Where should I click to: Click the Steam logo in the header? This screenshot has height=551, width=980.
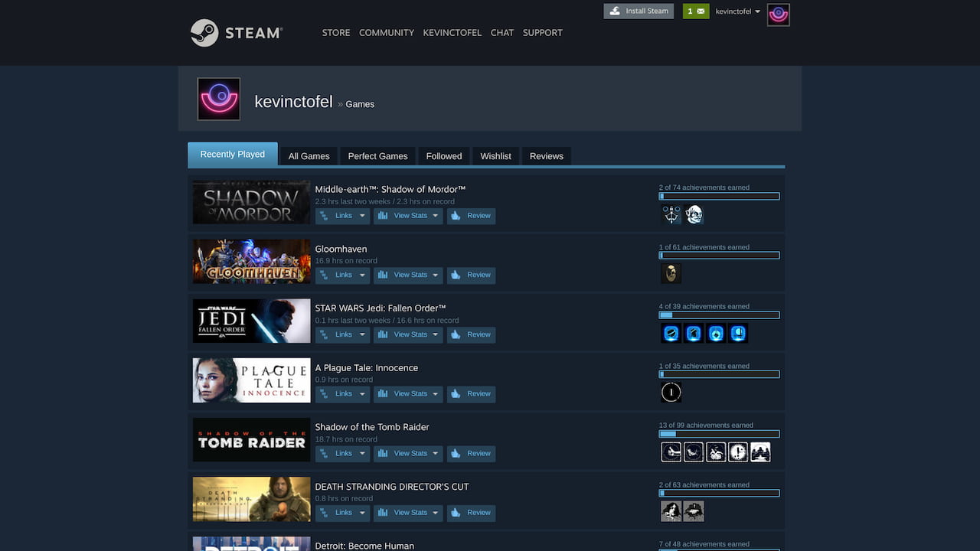tap(237, 33)
